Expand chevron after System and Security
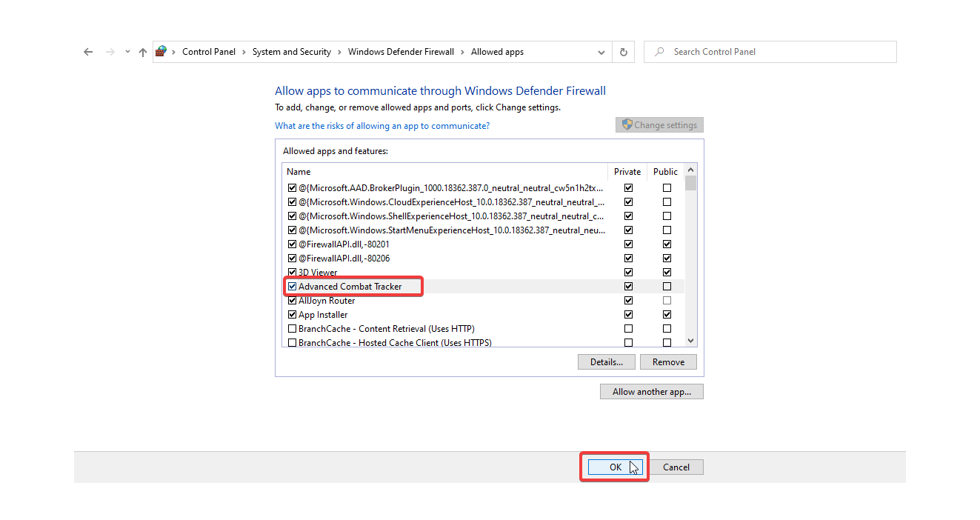Image resolution: width=980 pixels, height=520 pixels. pyautogui.click(x=339, y=52)
